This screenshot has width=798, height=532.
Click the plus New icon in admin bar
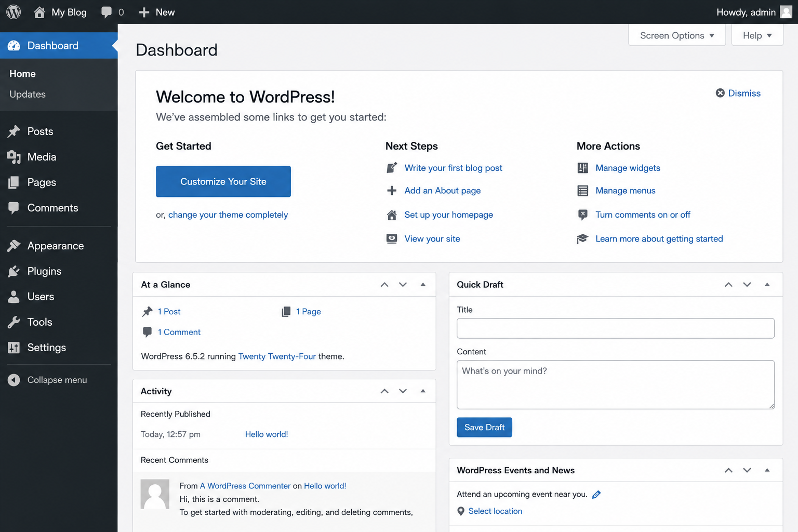[x=144, y=12]
